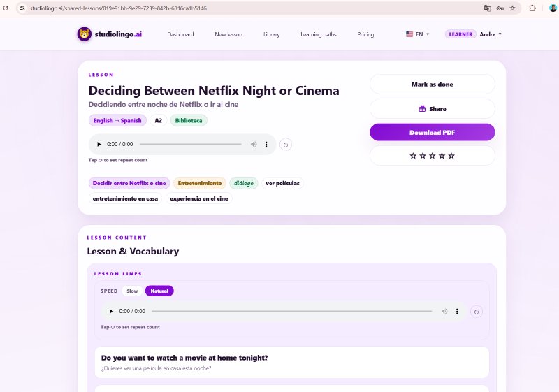Set repeat count for lesson lines audio

477,312
